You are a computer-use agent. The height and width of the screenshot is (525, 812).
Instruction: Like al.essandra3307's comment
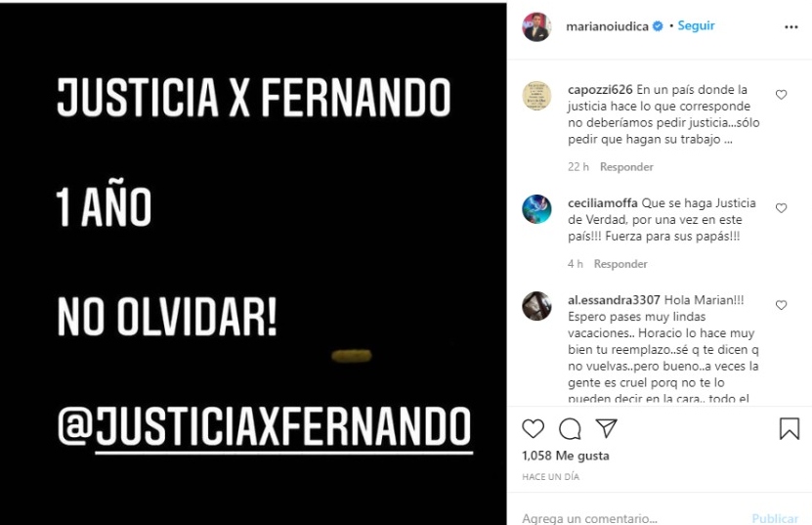coord(781,305)
